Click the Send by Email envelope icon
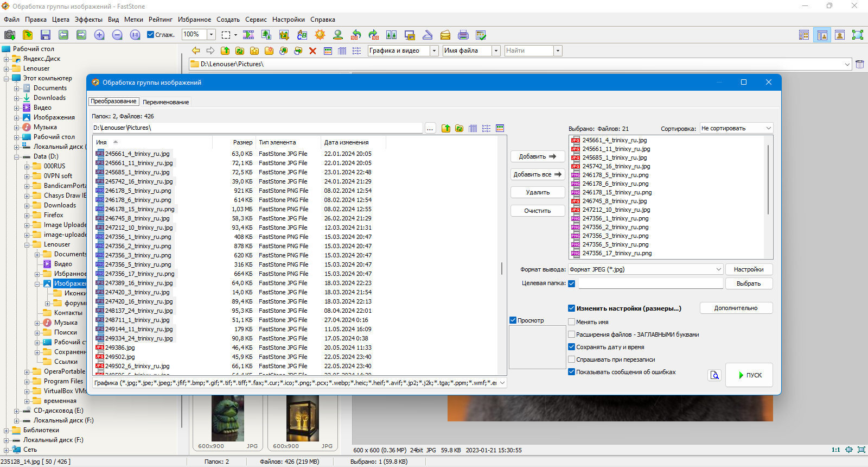This screenshot has height=467, width=868. pos(445,35)
